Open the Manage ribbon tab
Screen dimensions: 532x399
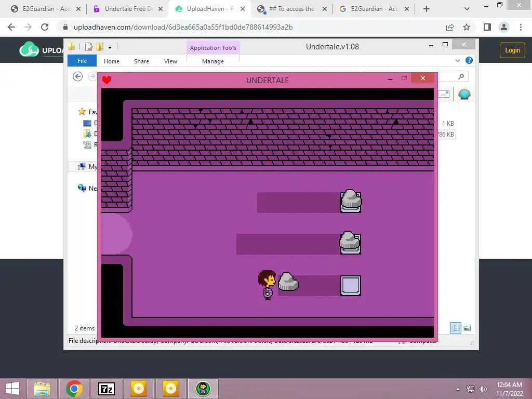tap(213, 61)
